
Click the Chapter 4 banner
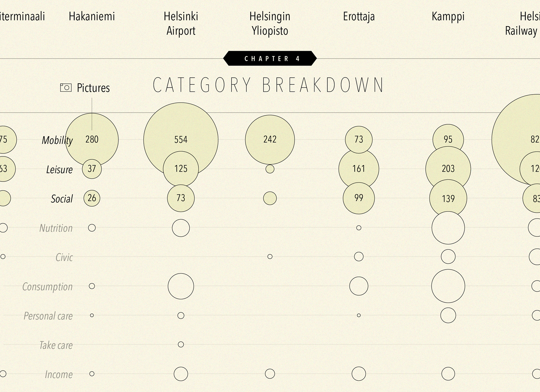270,59
